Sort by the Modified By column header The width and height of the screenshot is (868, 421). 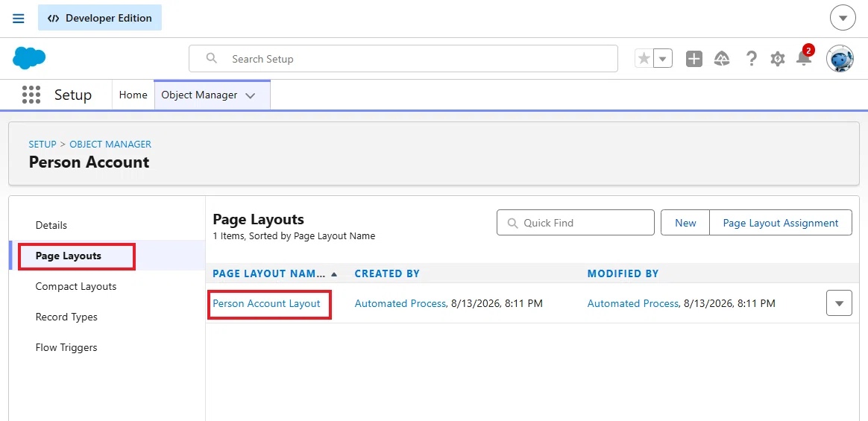[x=623, y=273]
